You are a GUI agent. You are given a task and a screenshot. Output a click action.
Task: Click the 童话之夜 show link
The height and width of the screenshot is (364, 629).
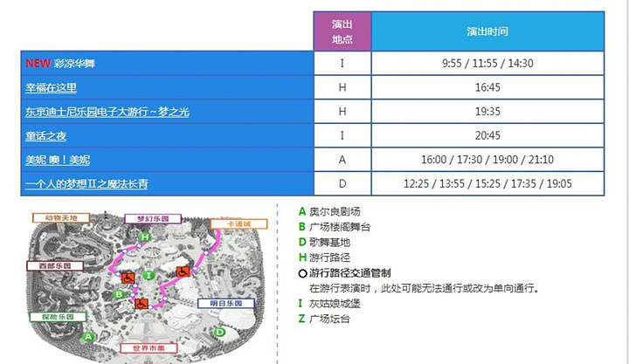tap(45, 136)
